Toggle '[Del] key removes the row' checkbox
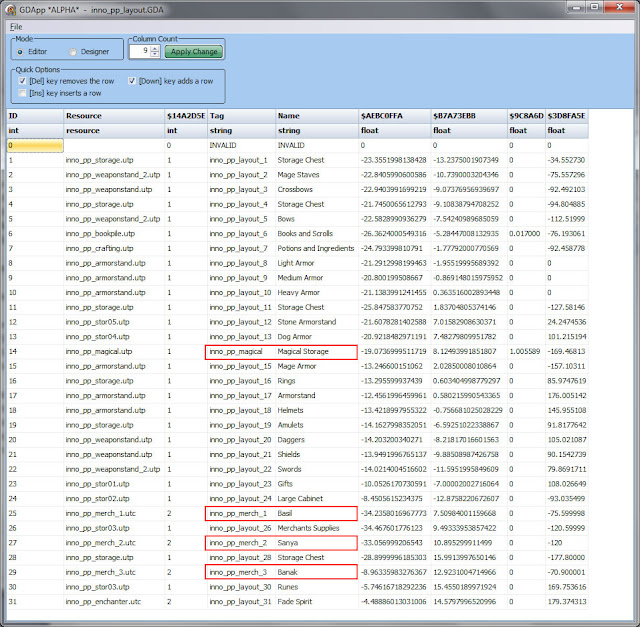The height and width of the screenshot is (627, 640). pyautogui.click(x=22, y=81)
